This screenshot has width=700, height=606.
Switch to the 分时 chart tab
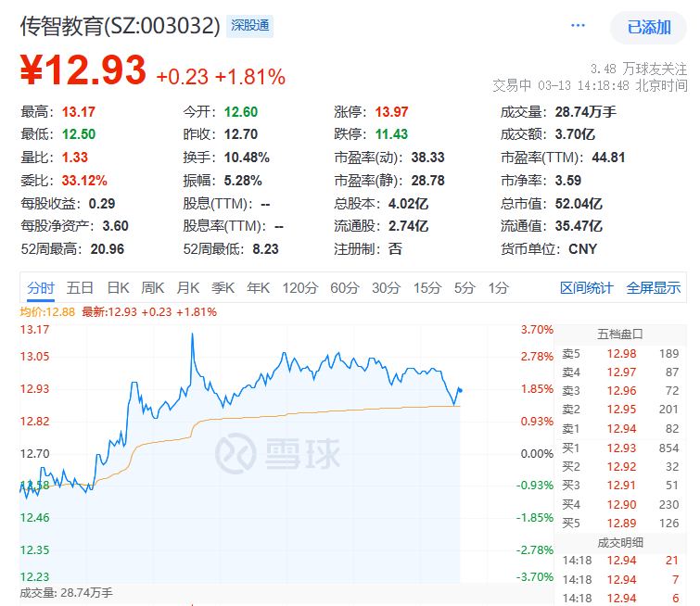click(x=41, y=288)
